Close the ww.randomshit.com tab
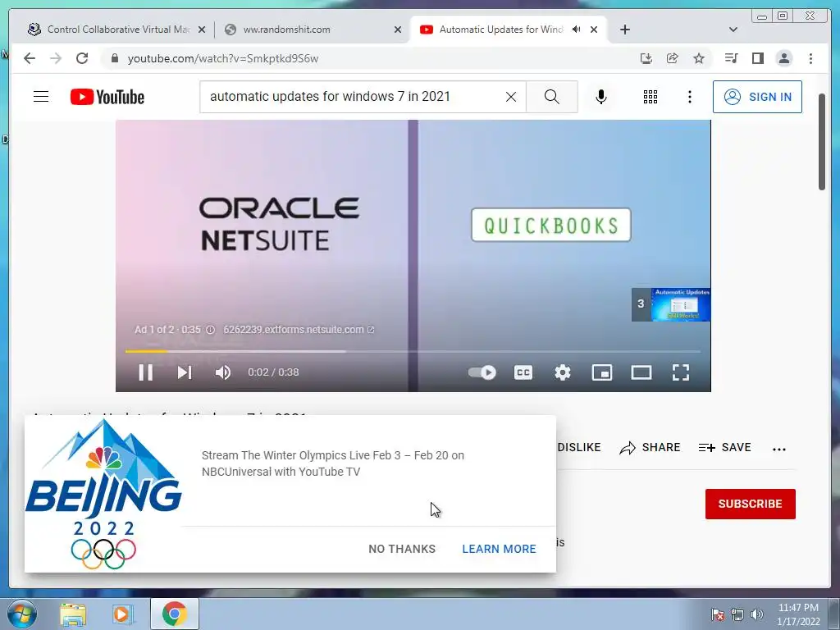This screenshot has width=840, height=630. click(398, 30)
